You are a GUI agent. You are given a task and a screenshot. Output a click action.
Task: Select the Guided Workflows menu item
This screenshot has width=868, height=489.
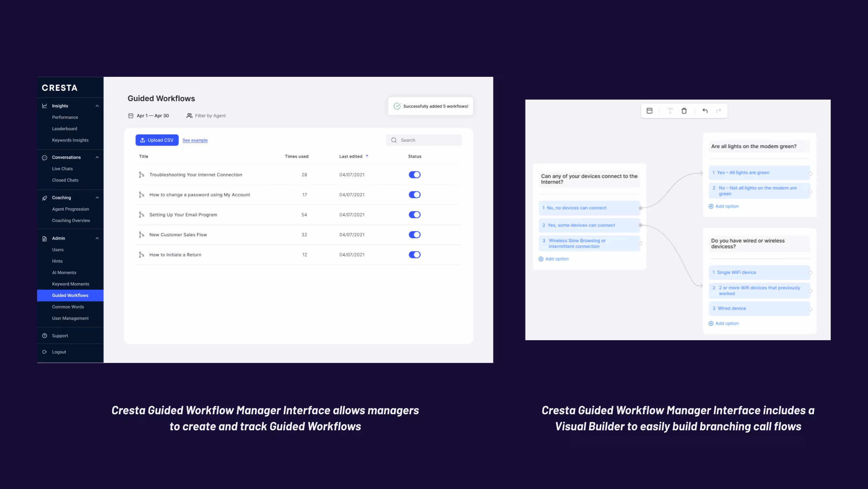pyautogui.click(x=70, y=295)
